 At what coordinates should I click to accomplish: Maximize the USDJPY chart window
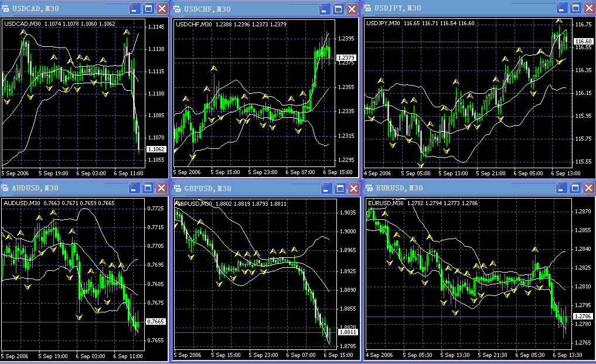[575, 8]
